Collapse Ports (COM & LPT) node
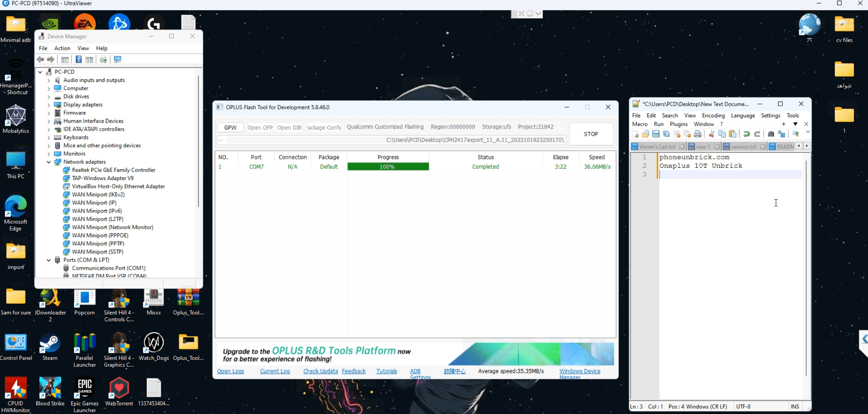Image resolution: width=868 pixels, height=414 pixels. tap(49, 260)
